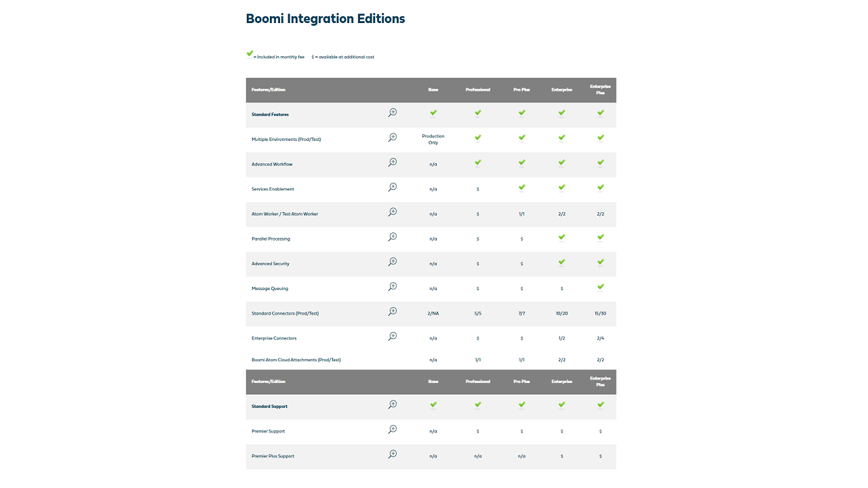
Task: Click 'Production Only' cell in Base column
Action: click(x=433, y=140)
